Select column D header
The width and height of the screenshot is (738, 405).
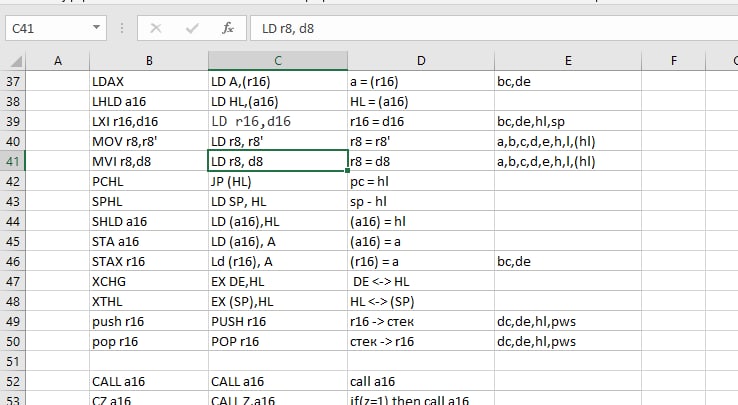pyautogui.click(x=420, y=61)
